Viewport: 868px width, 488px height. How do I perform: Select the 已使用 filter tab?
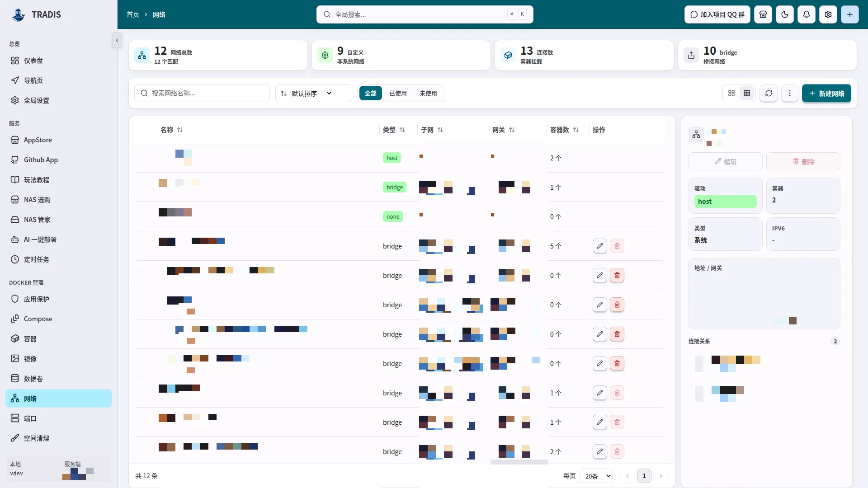coord(398,93)
